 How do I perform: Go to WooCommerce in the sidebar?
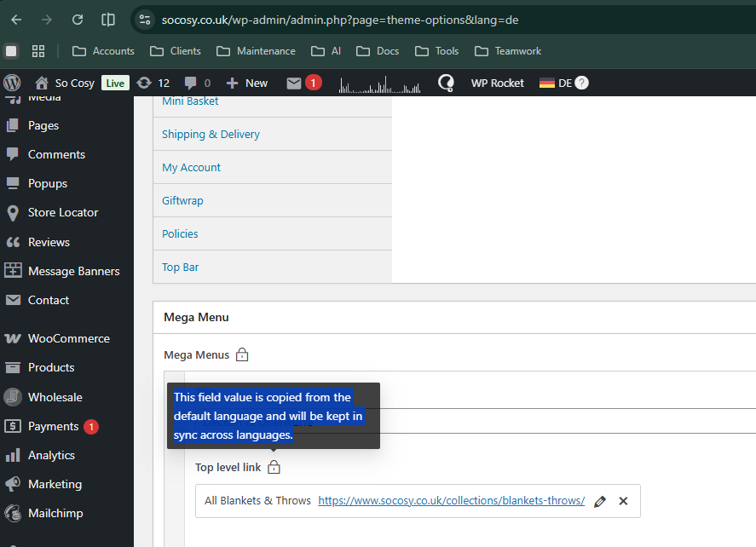tap(66, 338)
